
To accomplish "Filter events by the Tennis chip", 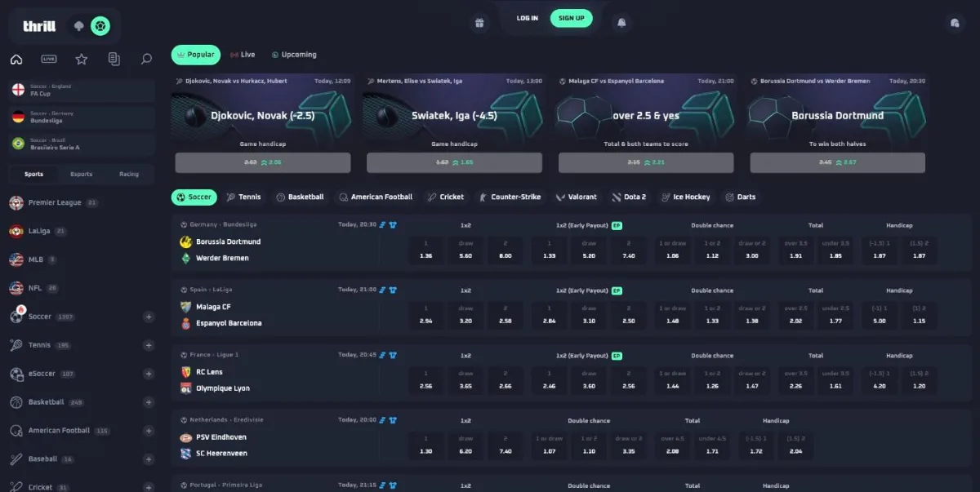I will pyautogui.click(x=244, y=197).
